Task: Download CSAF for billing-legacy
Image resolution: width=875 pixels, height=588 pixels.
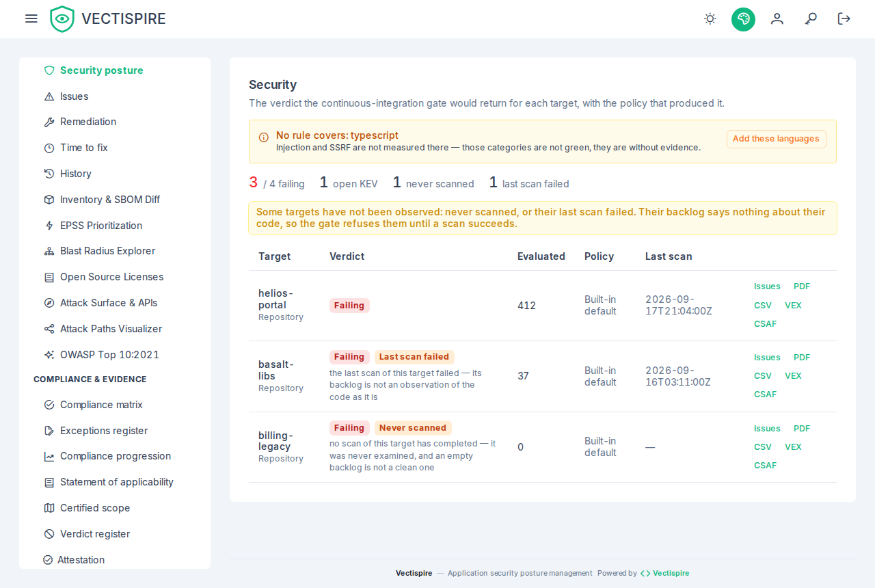Action: tap(766, 466)
